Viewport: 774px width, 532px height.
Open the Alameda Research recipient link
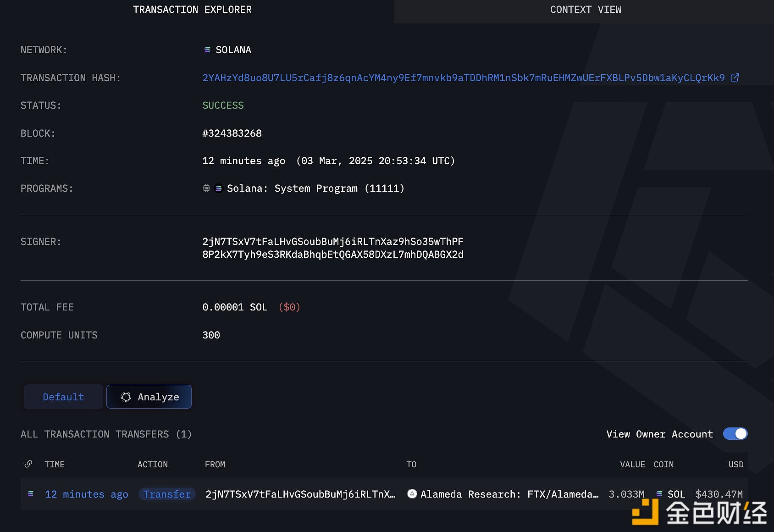(509, 494)
